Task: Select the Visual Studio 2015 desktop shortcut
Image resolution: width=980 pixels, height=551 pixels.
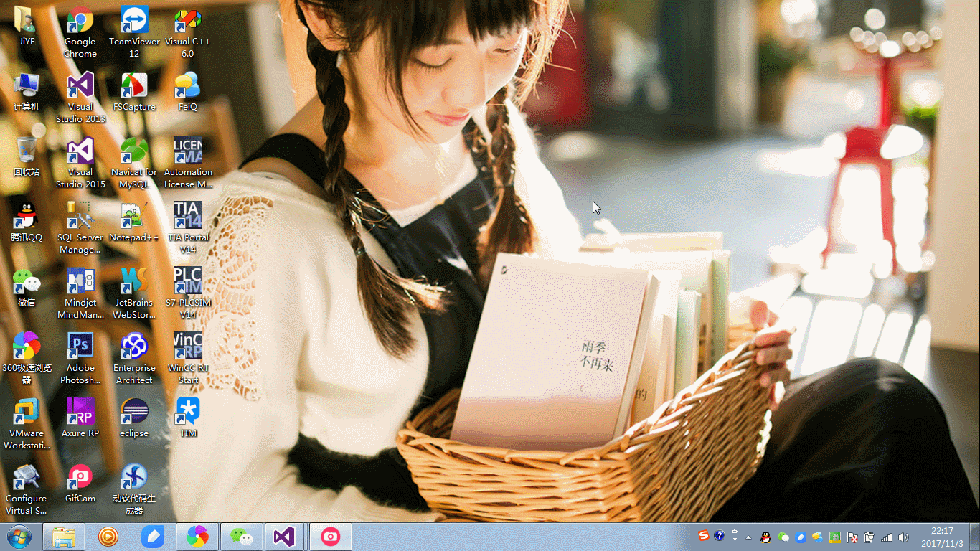Action: click(80, 163)
